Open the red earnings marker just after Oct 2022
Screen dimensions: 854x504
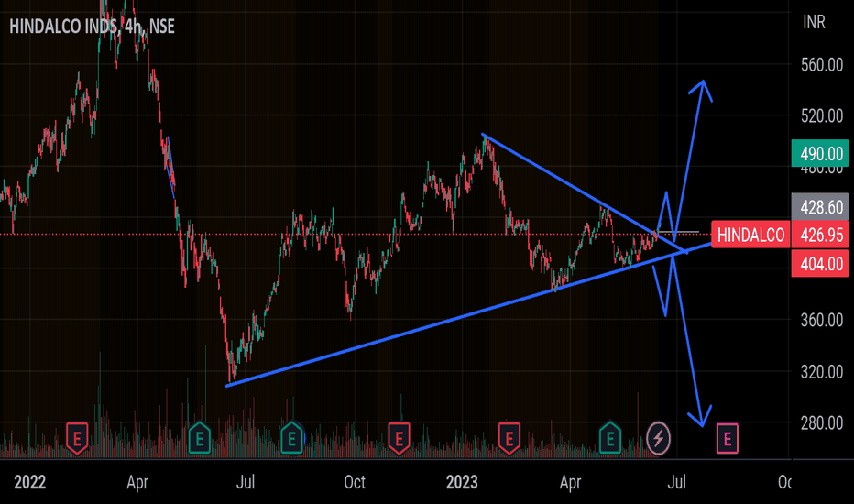pos(399,438)
